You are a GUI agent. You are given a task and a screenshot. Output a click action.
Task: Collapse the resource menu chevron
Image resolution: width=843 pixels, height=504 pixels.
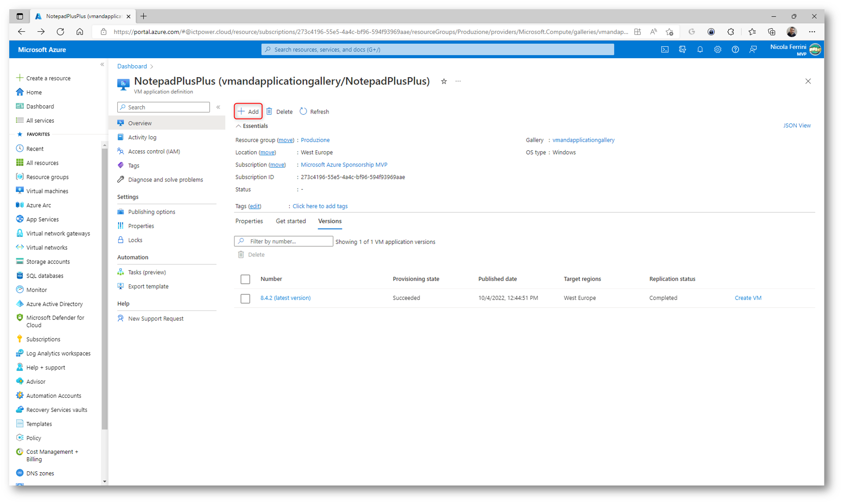218,107
